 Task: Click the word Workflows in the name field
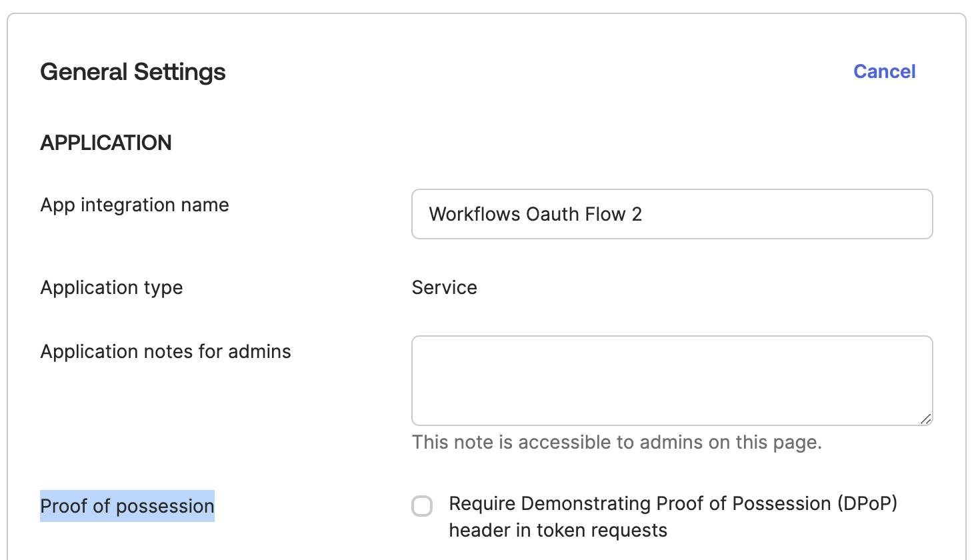474,214
